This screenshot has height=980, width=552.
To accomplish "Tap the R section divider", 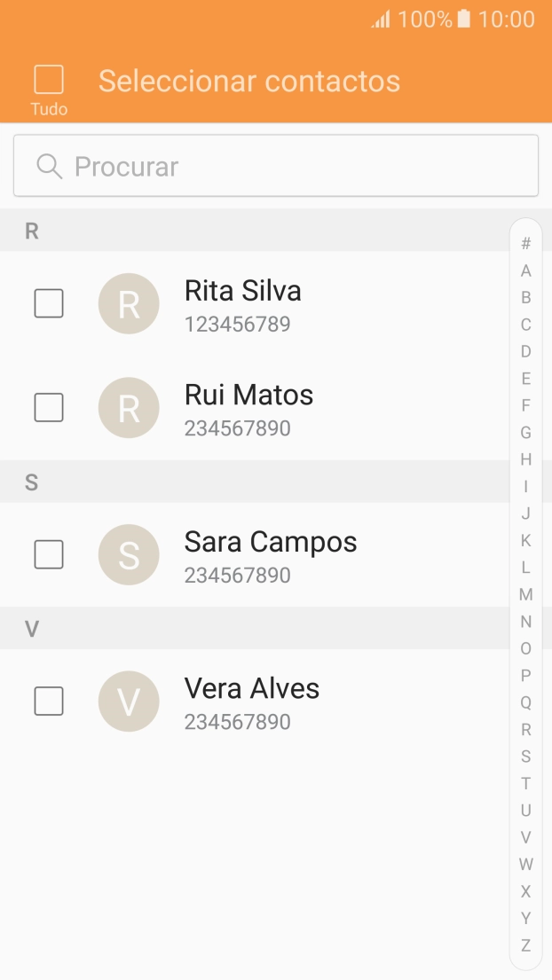I will tap(32, 231).
